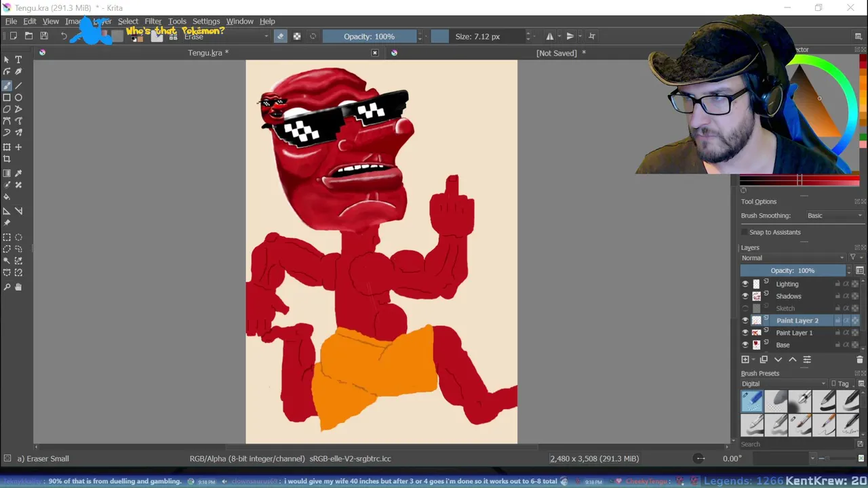Save the document via toolbar icon

(44, 36)
